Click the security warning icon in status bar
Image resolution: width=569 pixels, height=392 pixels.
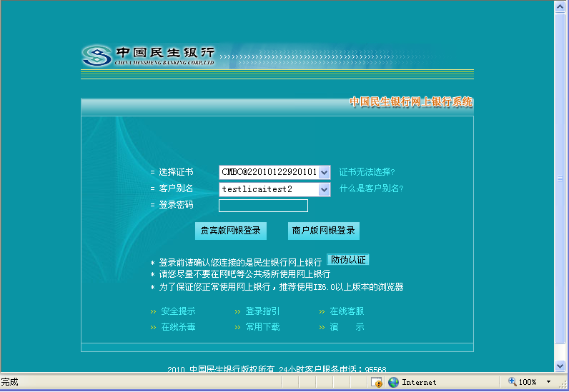click(376, 382)
